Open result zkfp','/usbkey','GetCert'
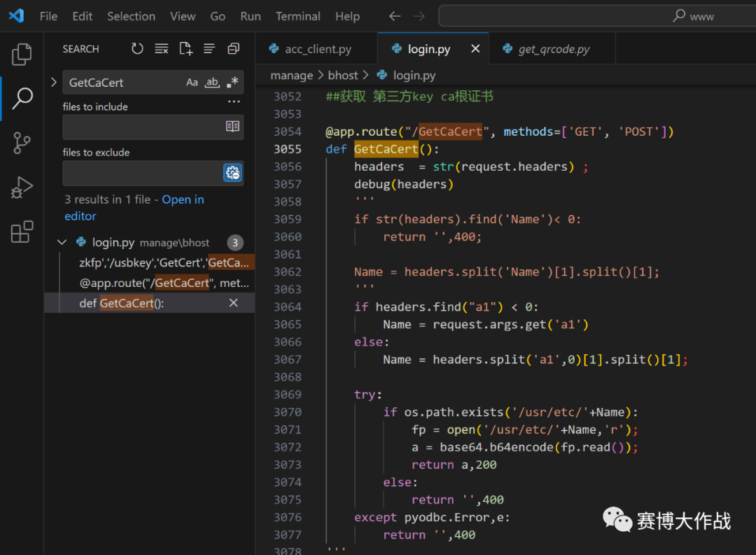The height and width of the screenshot is (555, 756). (164, 262)
